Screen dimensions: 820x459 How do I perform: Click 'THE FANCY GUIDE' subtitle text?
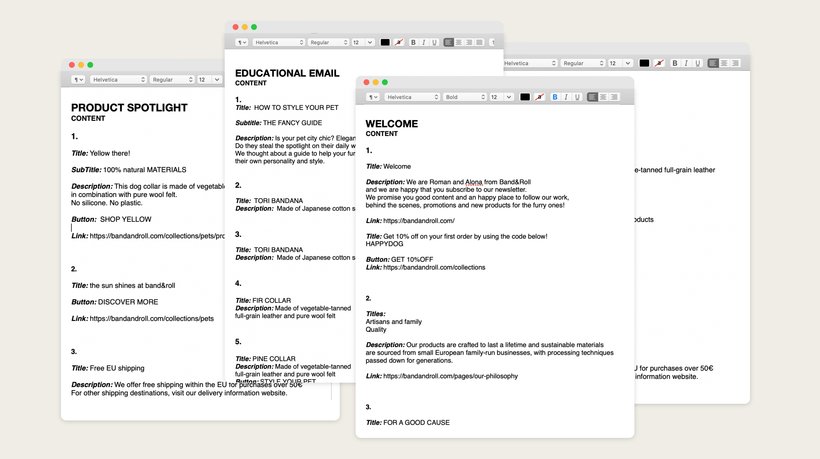pyautogui.click(x=292, y=123)
